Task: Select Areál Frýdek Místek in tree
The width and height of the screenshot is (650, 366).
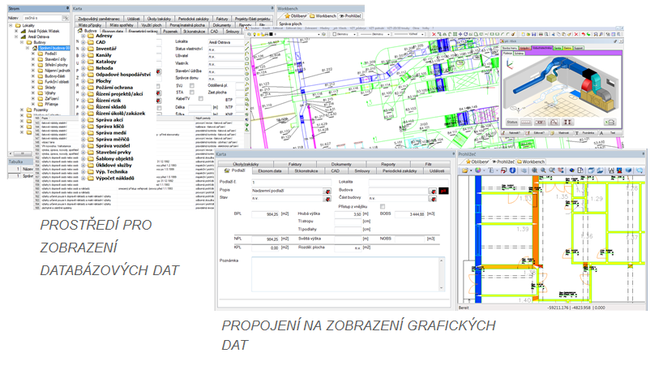Action: pyautogui.click(x=43, y=31)
